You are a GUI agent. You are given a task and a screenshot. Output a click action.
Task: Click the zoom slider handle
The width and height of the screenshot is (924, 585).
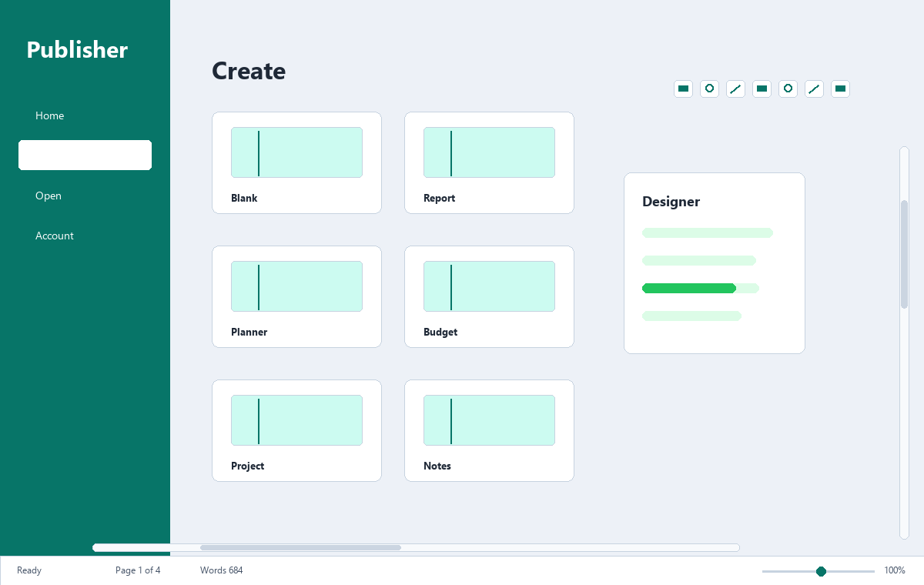(x=821, y=571)
